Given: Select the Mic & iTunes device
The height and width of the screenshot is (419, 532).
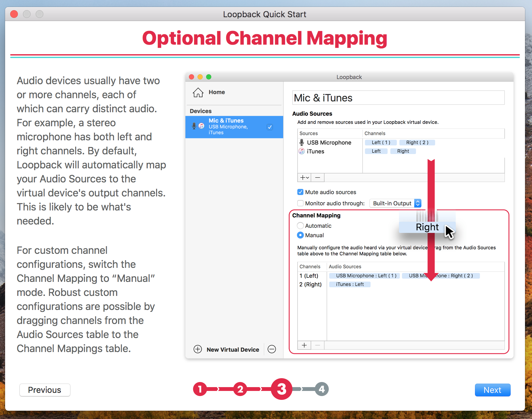Looking at the screenshot, I should [234, 127].
